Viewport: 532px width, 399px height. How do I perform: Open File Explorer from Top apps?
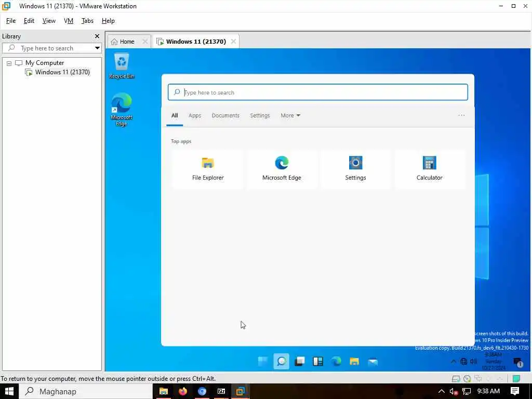coord(208,169)
